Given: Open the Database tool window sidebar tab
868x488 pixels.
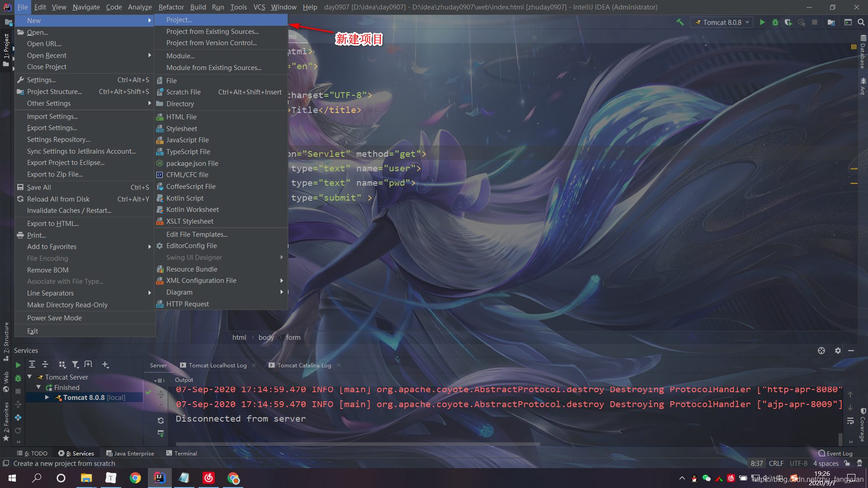Looking at the screenshot, I should (863, 52).
